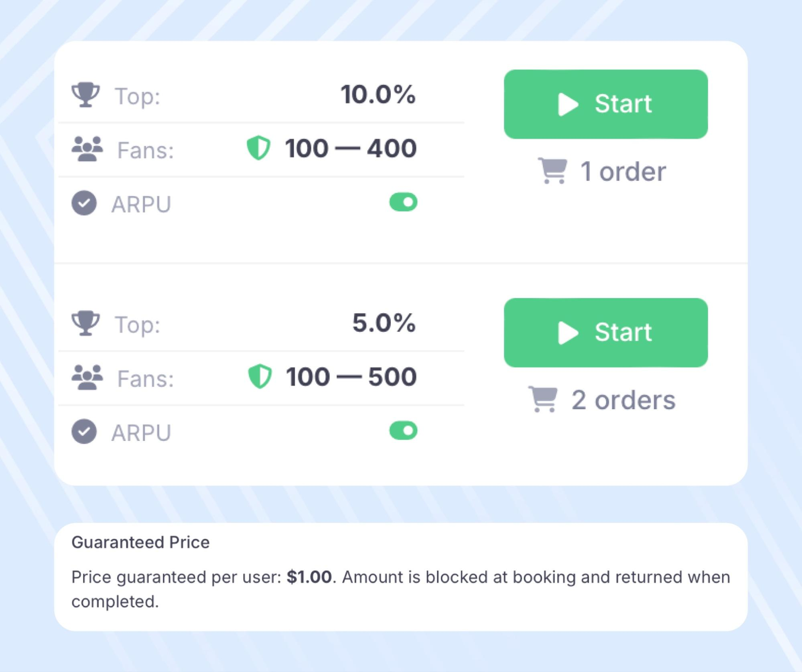Image resolution: width=802 pixels, height=672 pixels.
Task: Open the 2 orders link
Action: pyautogui.click(x=623, y=400)
